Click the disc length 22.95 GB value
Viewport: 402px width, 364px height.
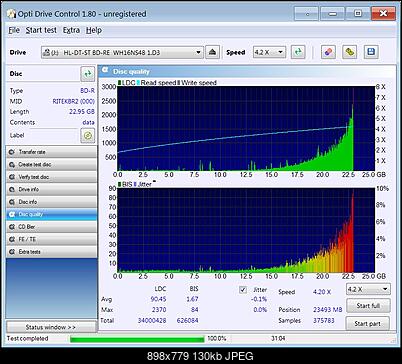(82, 112)
